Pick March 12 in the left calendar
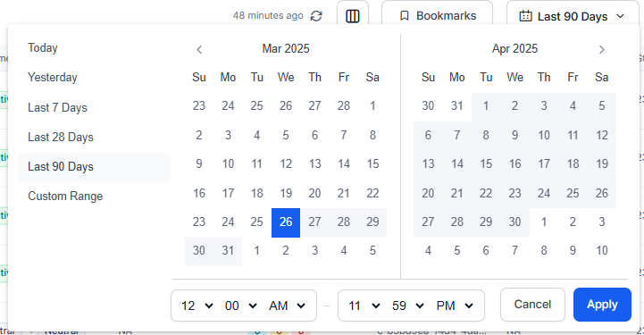The height and width of the screenshot is (335, 644). [x=286, y=164]
